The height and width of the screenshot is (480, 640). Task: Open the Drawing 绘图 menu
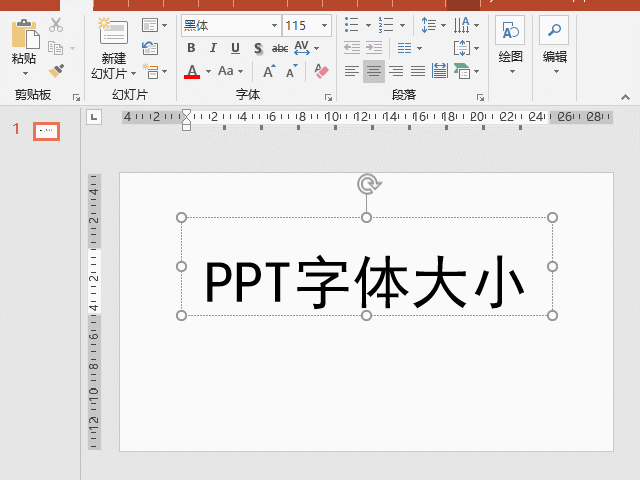coord(510,46)
